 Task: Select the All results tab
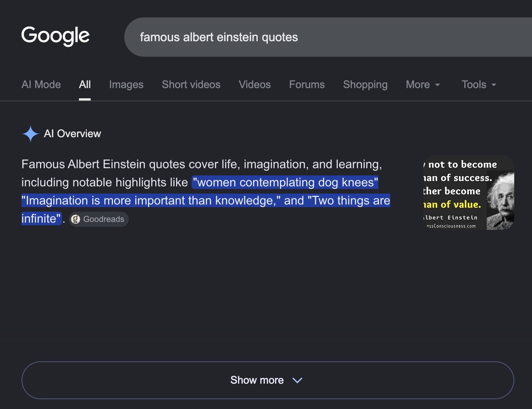pos(85,85)
